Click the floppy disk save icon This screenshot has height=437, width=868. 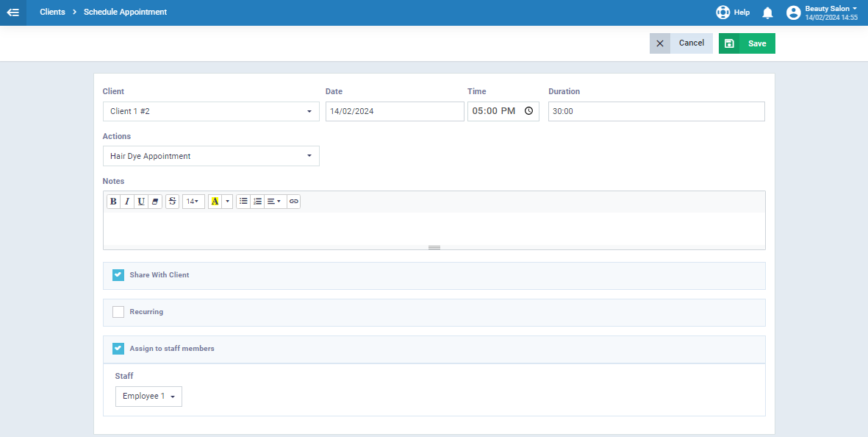pyautogui.click(x=729, y=43)
